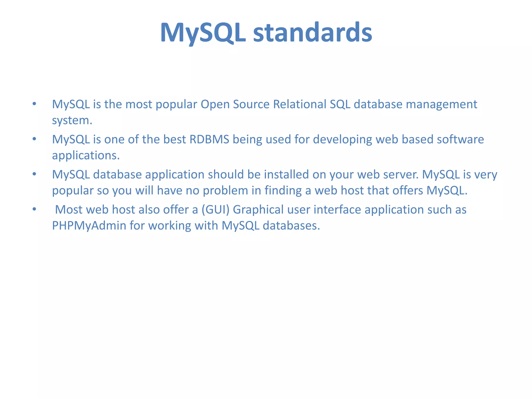This screenshot has width=532, height=399.
Task: Click the text 'MySQL databases.' at the end
Action: point(271,225)
